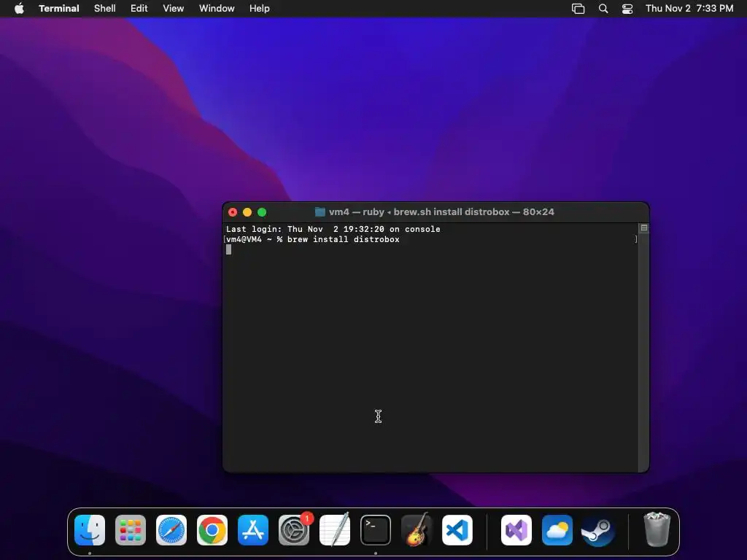This screenshot has width=747, height=560.
Task: Open Launchpad in the dock
Action: 131,530
